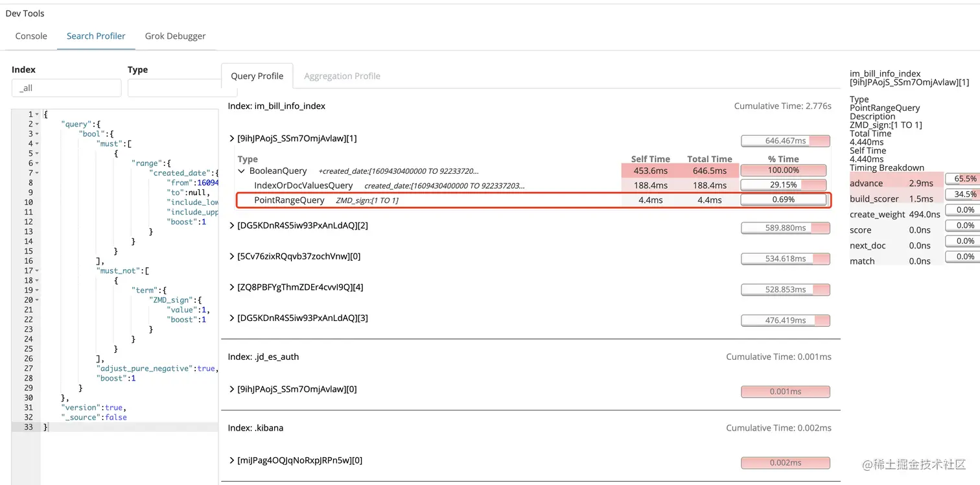Viewport: 980px width, 485px height.
Task: Click the Dev Tools title
Action: [x=25, y=14]
